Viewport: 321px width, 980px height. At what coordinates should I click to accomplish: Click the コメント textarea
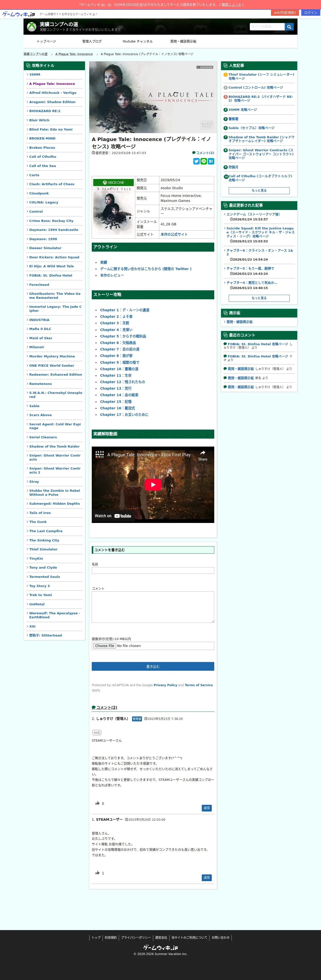(153, 607)
